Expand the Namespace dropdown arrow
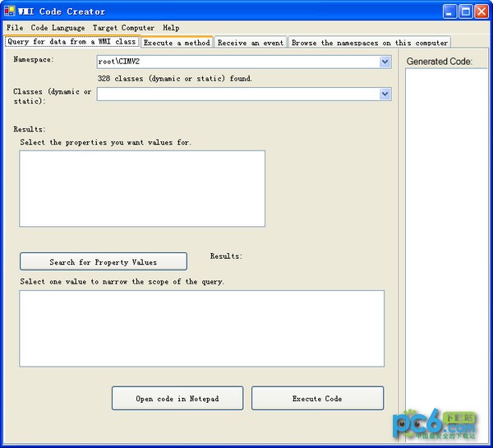This screenshot has width=493, height=448. pyautogui.click(x=385, y=62)
